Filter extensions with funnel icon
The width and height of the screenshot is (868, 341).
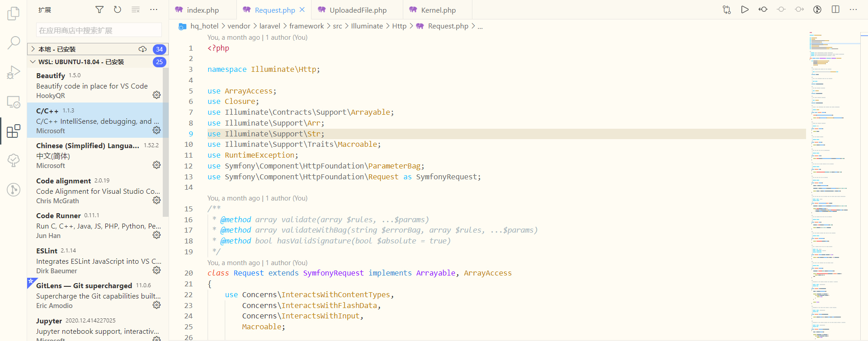click(99, 9)
